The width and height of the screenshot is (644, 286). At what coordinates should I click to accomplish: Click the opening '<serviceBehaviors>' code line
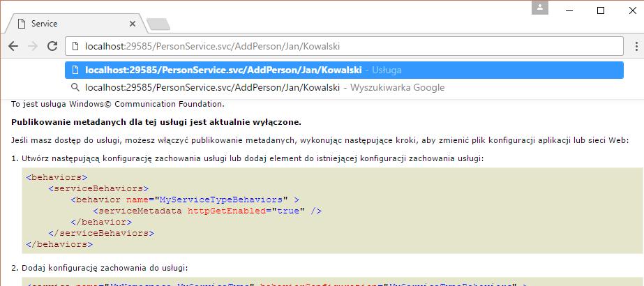coord(98,189)
